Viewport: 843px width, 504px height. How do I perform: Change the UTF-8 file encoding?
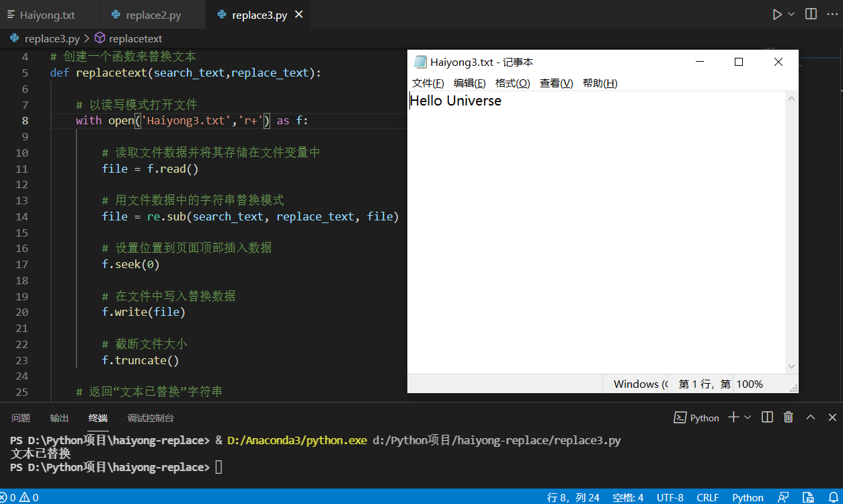tap(670, 497)
